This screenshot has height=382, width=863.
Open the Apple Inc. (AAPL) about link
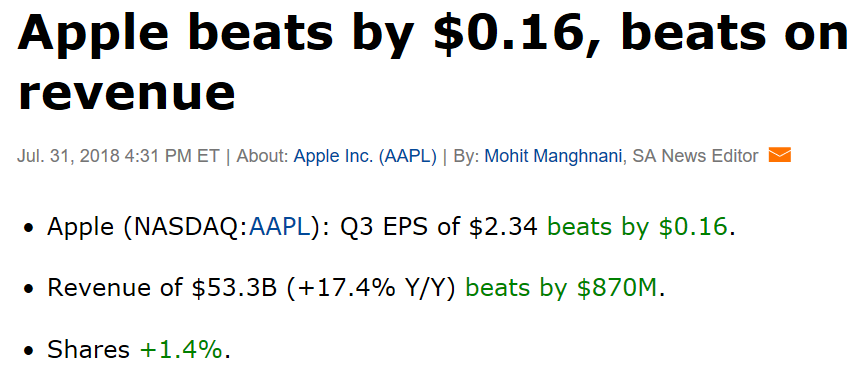(x=365, y=156)
